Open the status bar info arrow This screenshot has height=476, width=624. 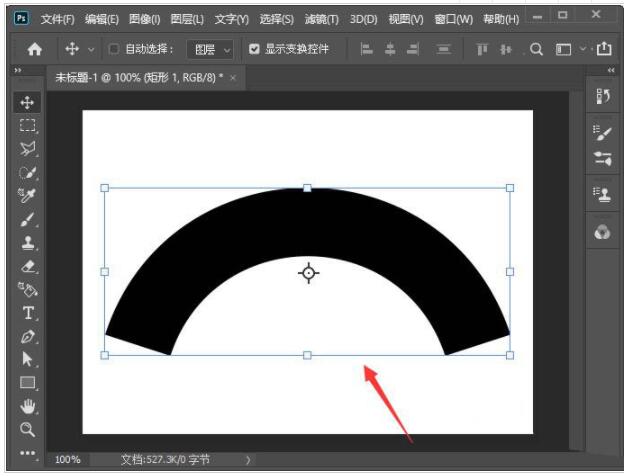point(248,460)
